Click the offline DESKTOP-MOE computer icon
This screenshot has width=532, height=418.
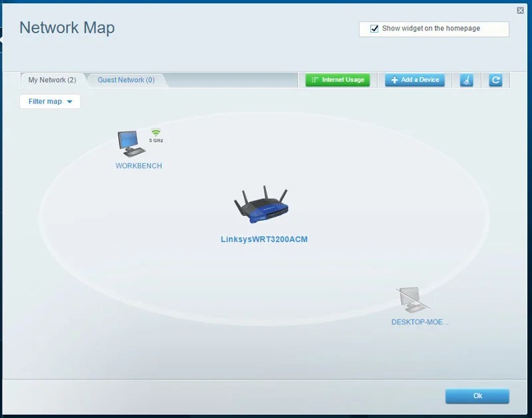[412, 300]
